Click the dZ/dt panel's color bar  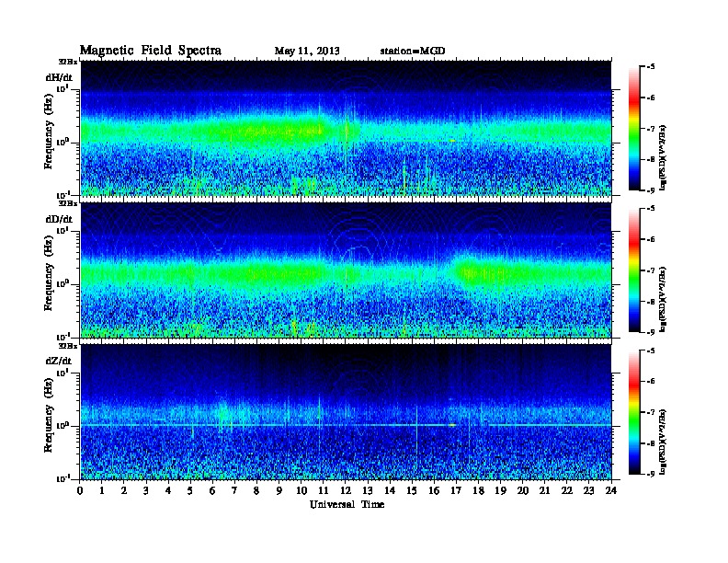point(634,412)
